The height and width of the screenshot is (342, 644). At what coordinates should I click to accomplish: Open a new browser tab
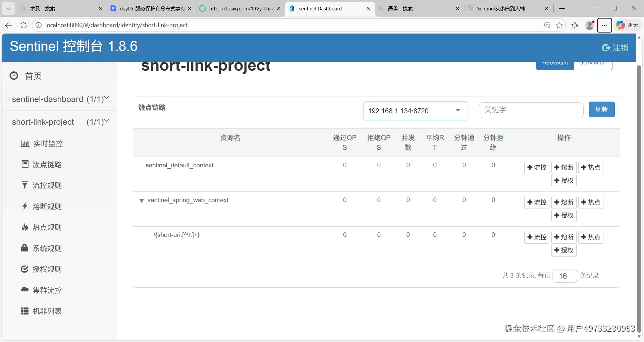[x=562, y=9]
